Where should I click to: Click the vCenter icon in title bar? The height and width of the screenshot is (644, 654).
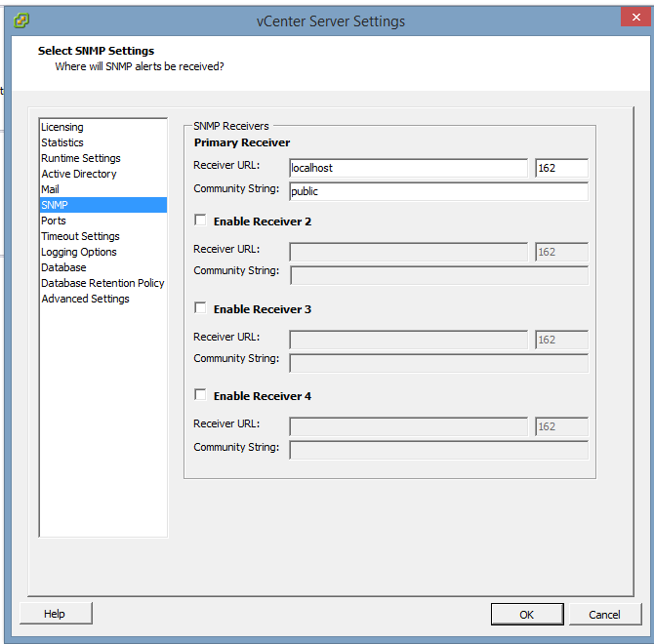20,20
